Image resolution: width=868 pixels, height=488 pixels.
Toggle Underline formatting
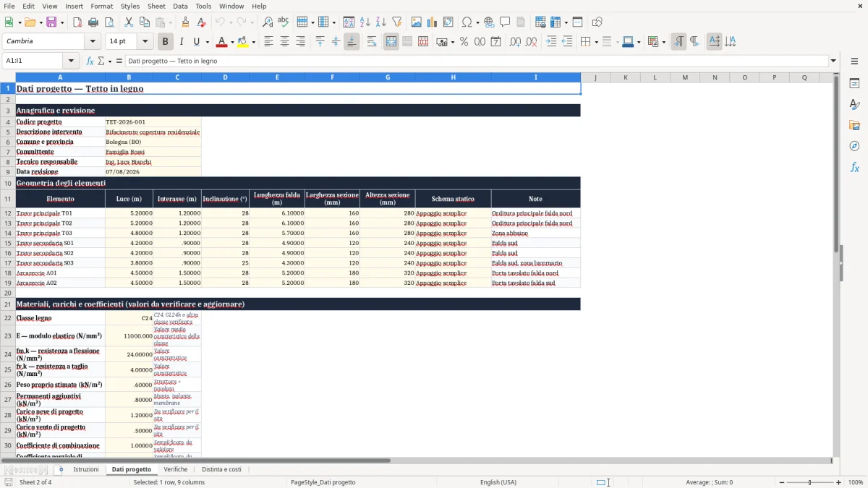[x=197, y=42]
